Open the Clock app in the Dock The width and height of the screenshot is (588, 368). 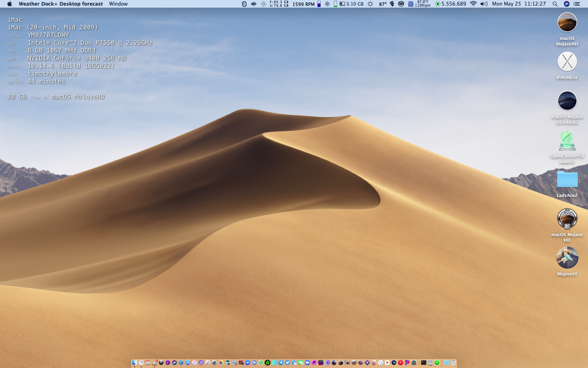(x=141, y=363)
